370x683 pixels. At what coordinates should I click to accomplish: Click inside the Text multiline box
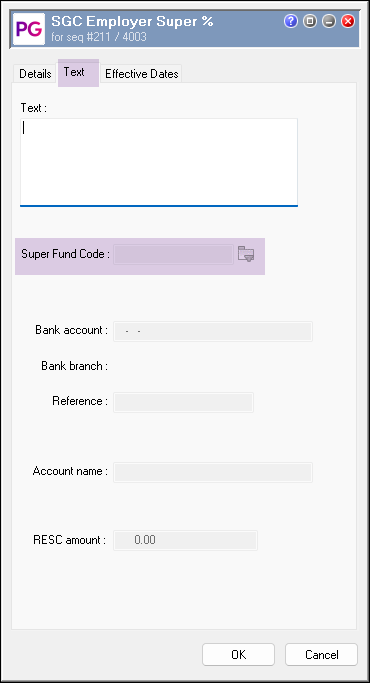[159, 162]
